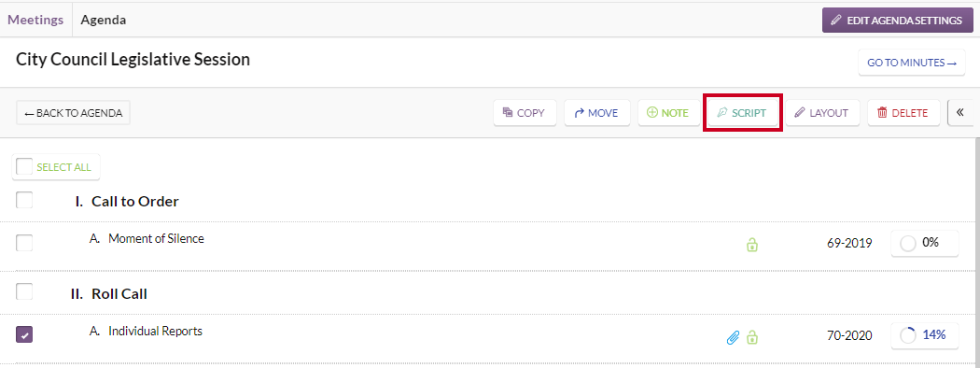Follow the Go To Minutes link
The height and width of the screenshot is (368, 980).
click(x=912, y=63)
